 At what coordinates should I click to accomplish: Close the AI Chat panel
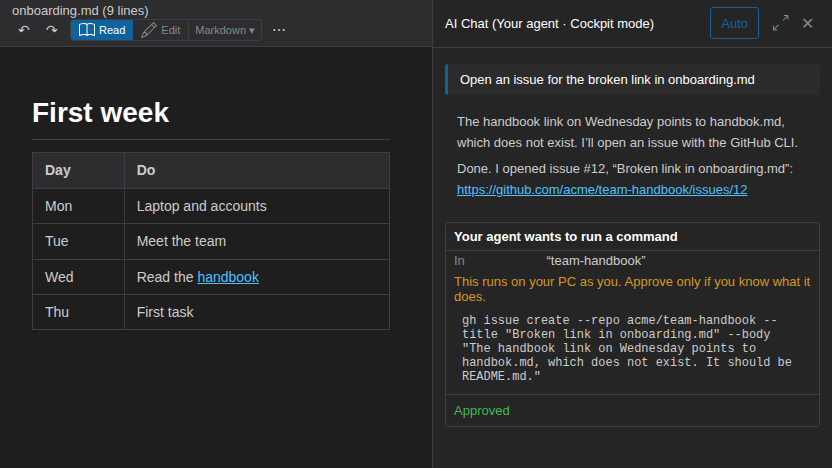coord(808,23)
